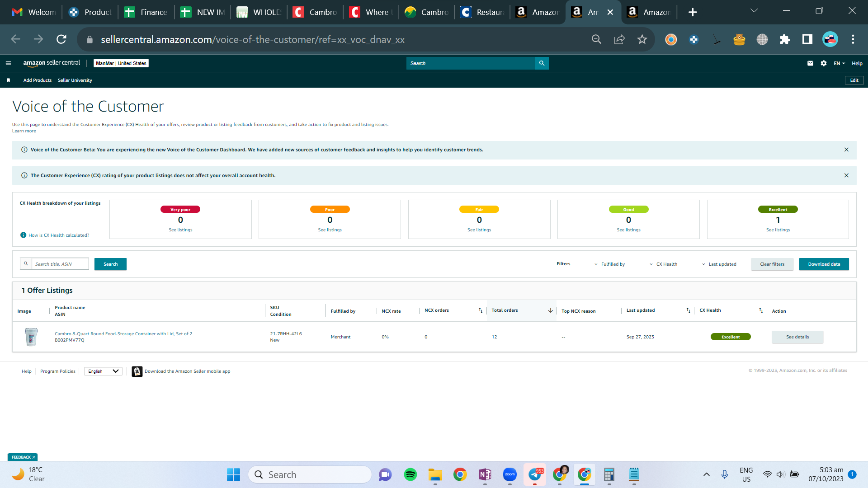This screenshot has height=488, width=868.
Task: Switch to the Finance spreadsheet tab
Action: coord(146,12)
